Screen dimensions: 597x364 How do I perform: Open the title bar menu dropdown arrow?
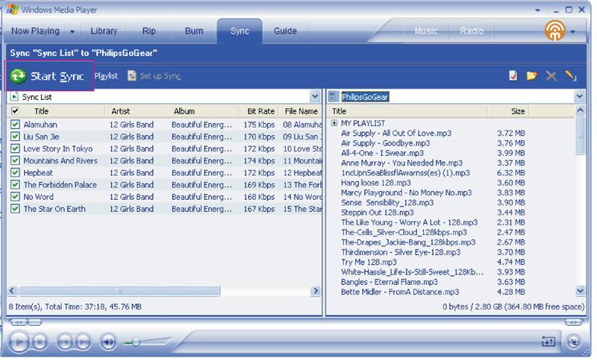point(537,10)
